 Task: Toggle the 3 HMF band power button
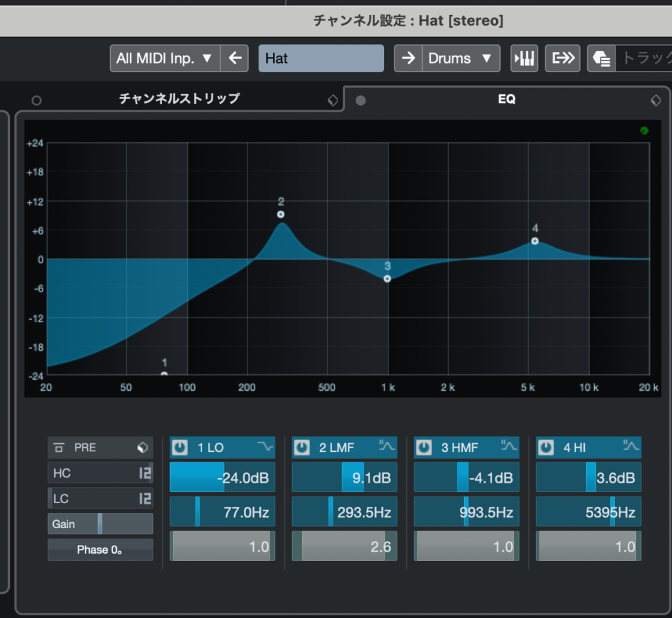424,448
